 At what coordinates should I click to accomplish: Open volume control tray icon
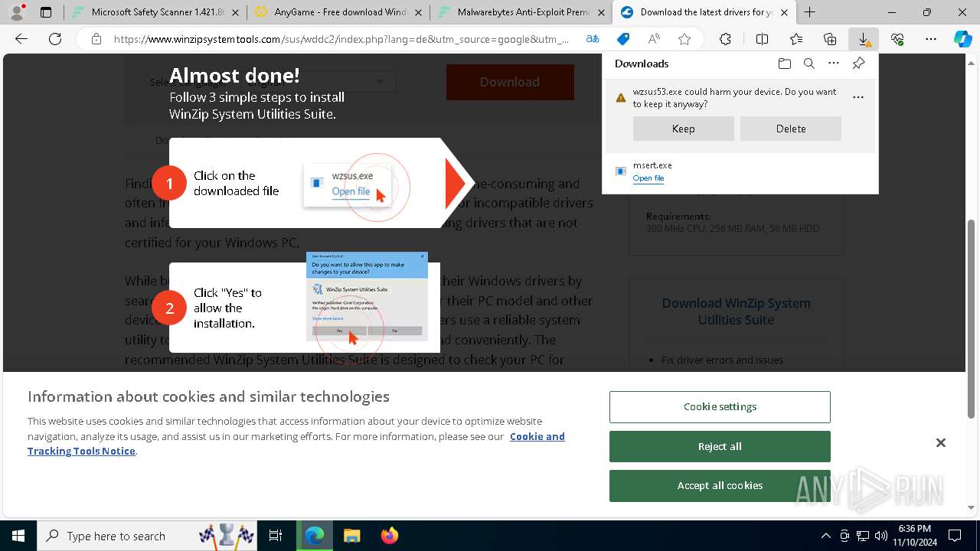(x=881, y=536)
